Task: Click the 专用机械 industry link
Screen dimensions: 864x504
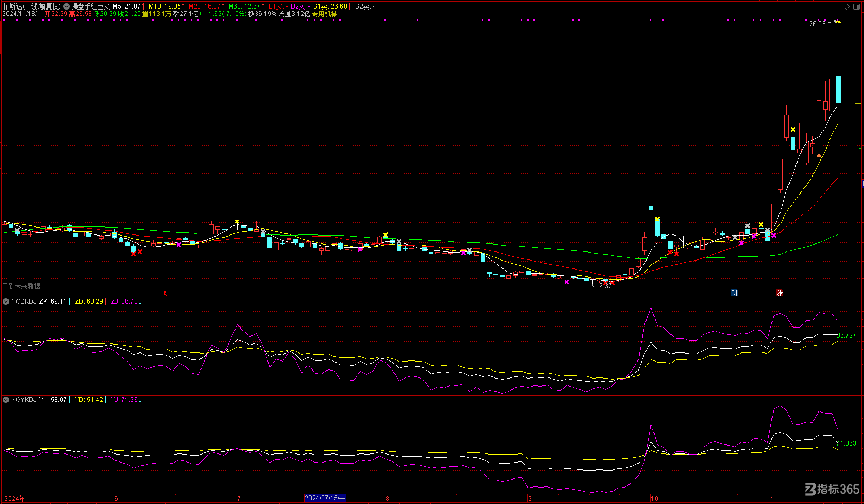Action: [x=325, y=14]
